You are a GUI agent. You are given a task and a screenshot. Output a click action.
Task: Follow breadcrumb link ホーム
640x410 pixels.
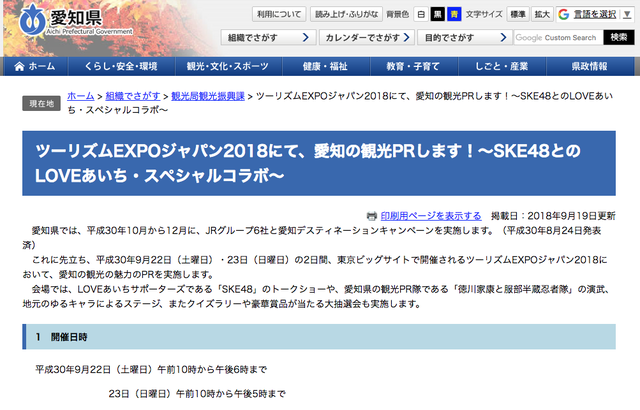[x=81, y=96]
